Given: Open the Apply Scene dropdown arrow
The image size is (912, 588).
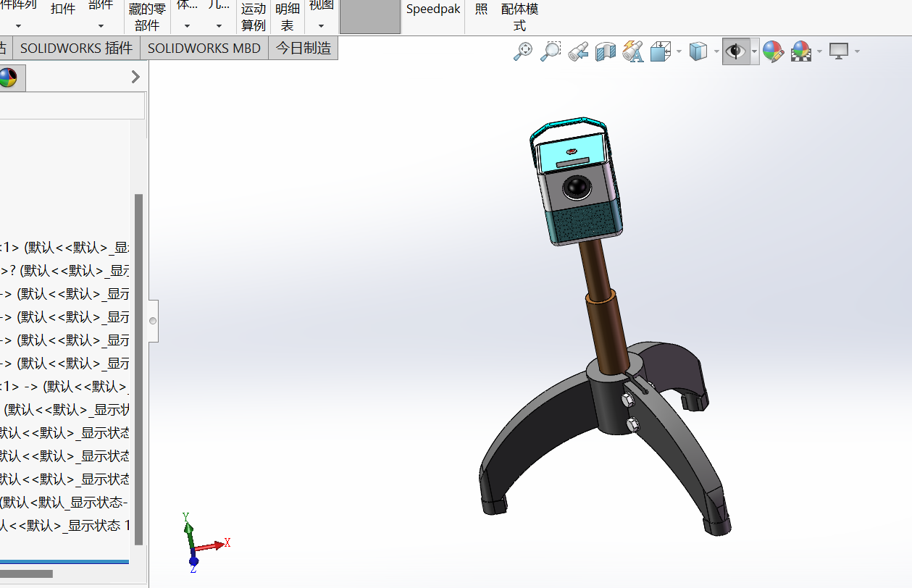Looking at the screenshot, I should tap(819, 51).
